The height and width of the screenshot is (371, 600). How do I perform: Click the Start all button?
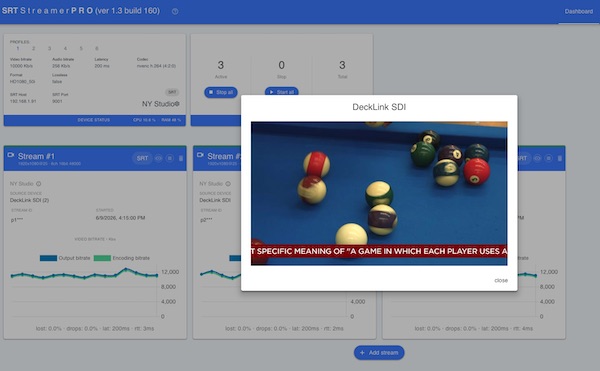[282, 92]
